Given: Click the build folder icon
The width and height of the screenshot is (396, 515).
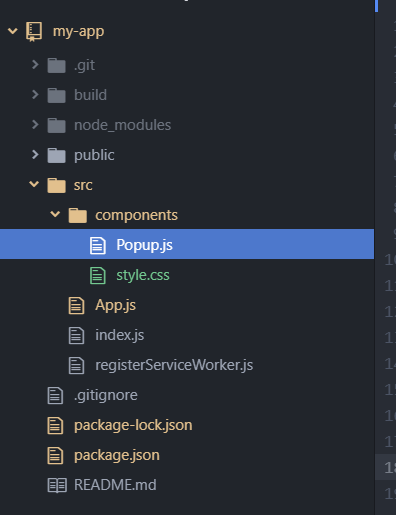Looking at the screenshot, I should [x=56, y=95].
